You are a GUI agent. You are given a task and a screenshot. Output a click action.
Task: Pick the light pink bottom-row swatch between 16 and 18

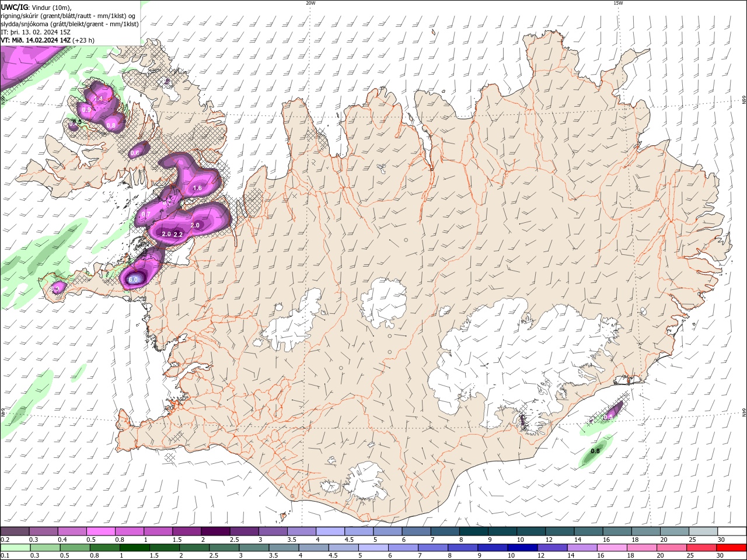[x=612, y=548]
